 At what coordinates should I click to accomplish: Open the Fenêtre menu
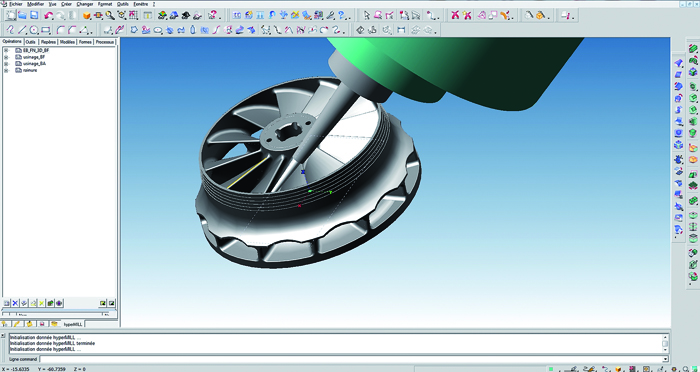(141, 4)
